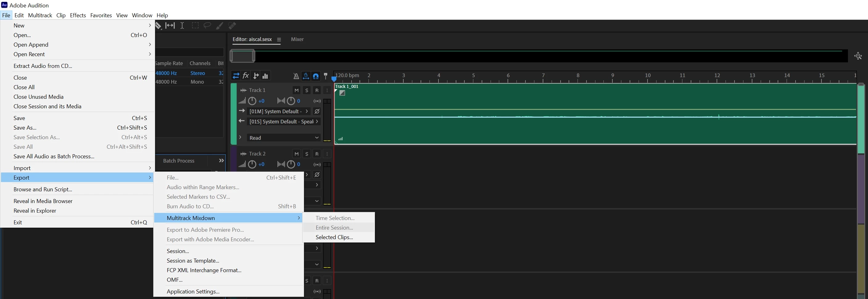Expand the Import submenu
Screen dimensions: 868x299
click(77, 168)
